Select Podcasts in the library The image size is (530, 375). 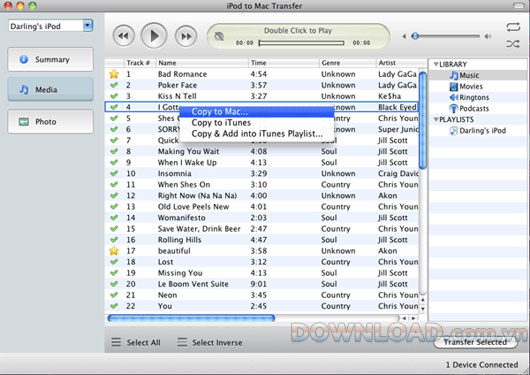tap(469, 109)
